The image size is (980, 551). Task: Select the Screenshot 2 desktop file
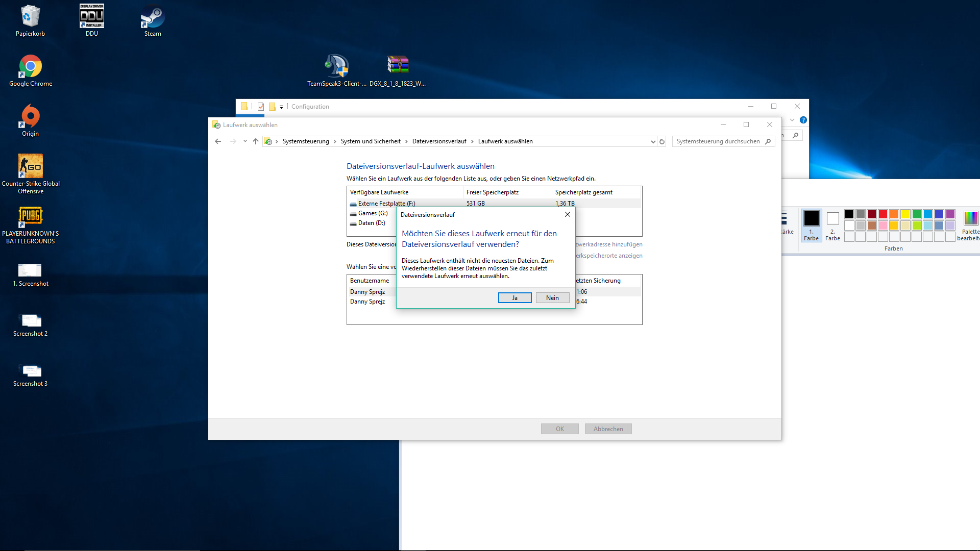[x=31, y=324]
